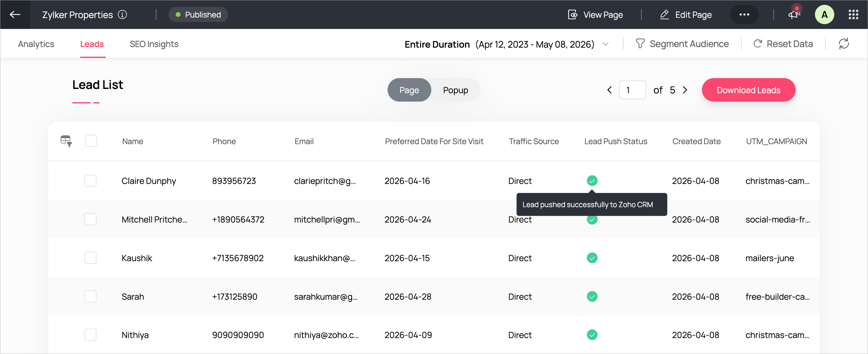
Task: Go to previous page of leads
Action: click(609, 90)
